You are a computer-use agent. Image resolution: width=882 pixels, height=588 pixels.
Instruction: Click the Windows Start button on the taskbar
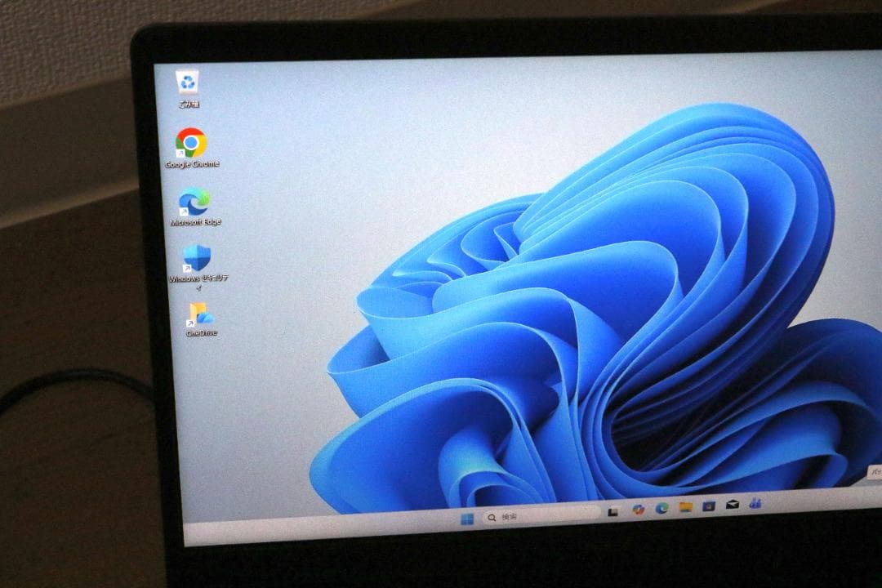pyautogui.click(x=469, y=517)
